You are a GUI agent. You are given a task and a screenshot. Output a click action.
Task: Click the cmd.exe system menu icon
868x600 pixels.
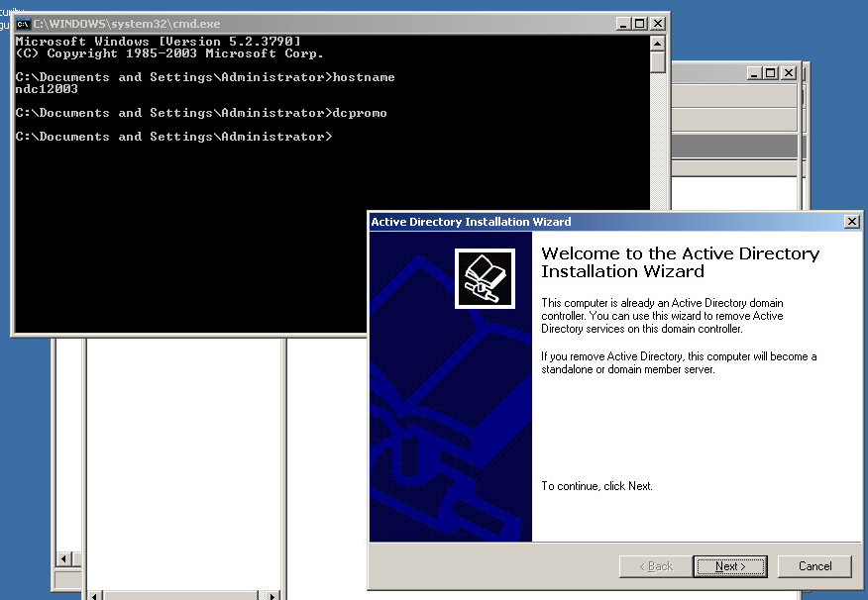[23, 24]
